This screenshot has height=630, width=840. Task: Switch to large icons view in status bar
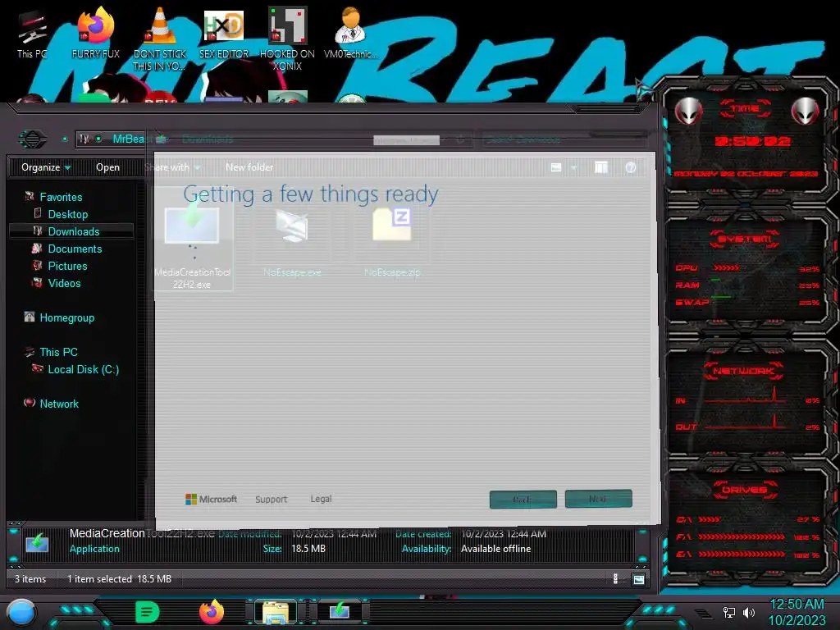coord(638,579)
